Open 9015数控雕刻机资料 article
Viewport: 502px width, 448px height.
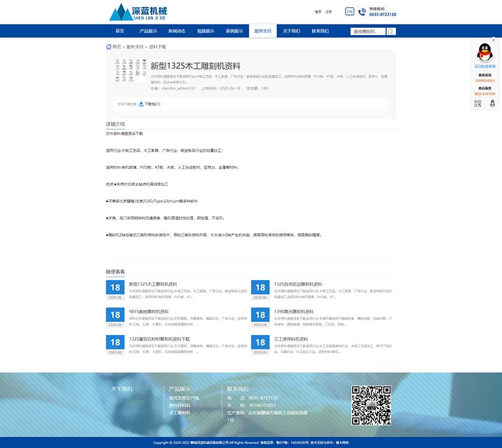(x=149, y=312)
